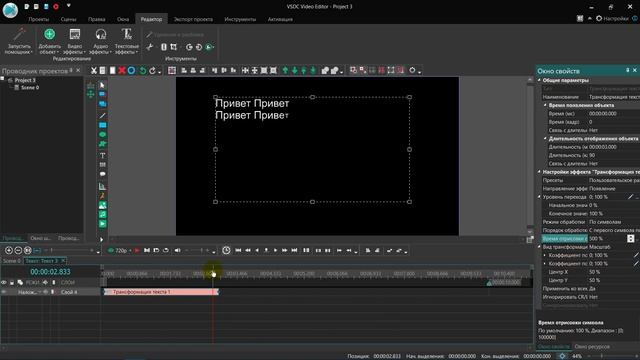The width and height of the screenshot is (640, 360).
Task: Click the redo arrow icon in toolbar
Action: click(152, 71)
